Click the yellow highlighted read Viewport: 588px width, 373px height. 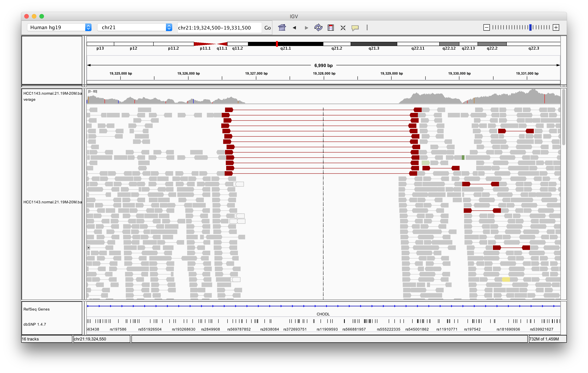pos(506,279)
